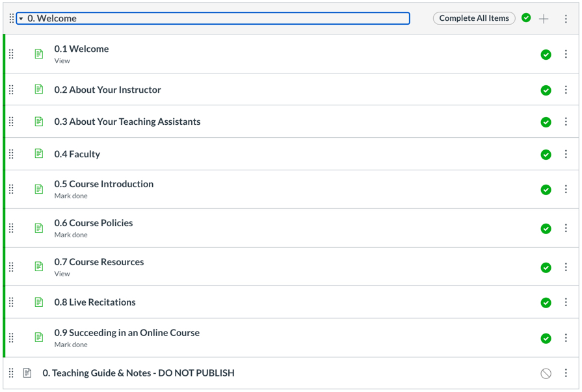Screen dimensions: 582x392
Task: Open the 0.5 Course Introduction page link
Action: coord(104,184)
